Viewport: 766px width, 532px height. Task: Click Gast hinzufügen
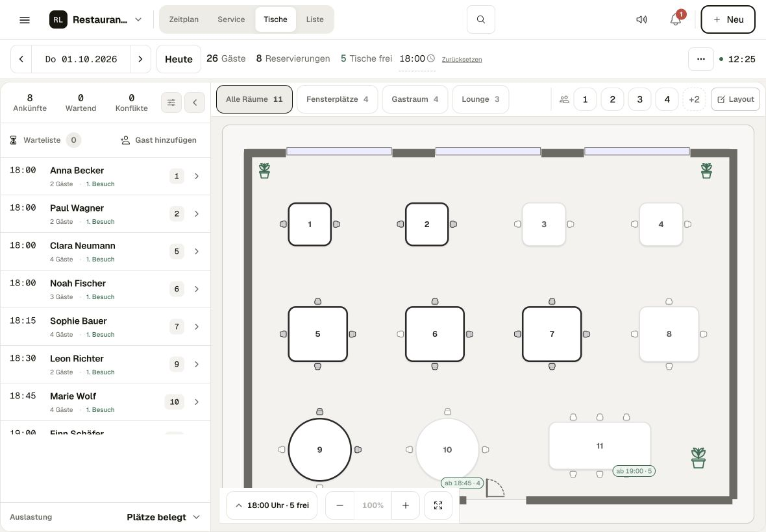(x=158, y=140)
